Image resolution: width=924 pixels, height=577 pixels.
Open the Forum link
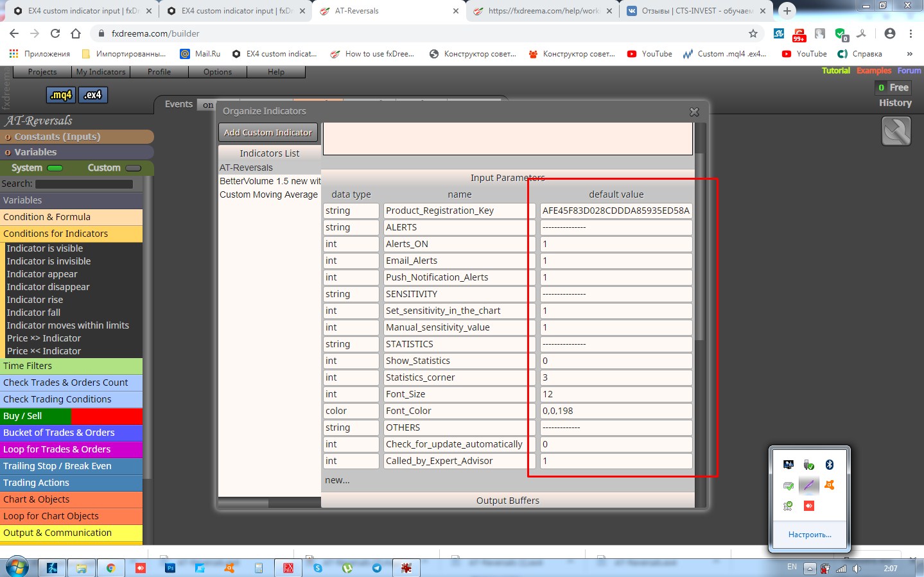909,71
